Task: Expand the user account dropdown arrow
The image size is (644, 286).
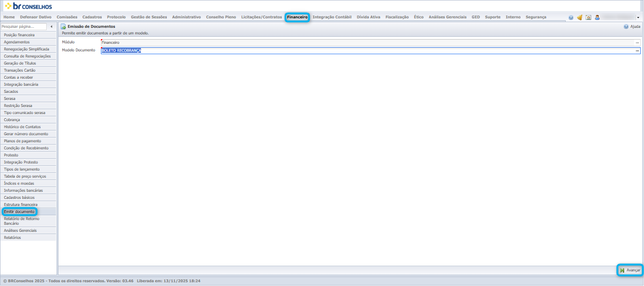Action: [x=638, y=17]
